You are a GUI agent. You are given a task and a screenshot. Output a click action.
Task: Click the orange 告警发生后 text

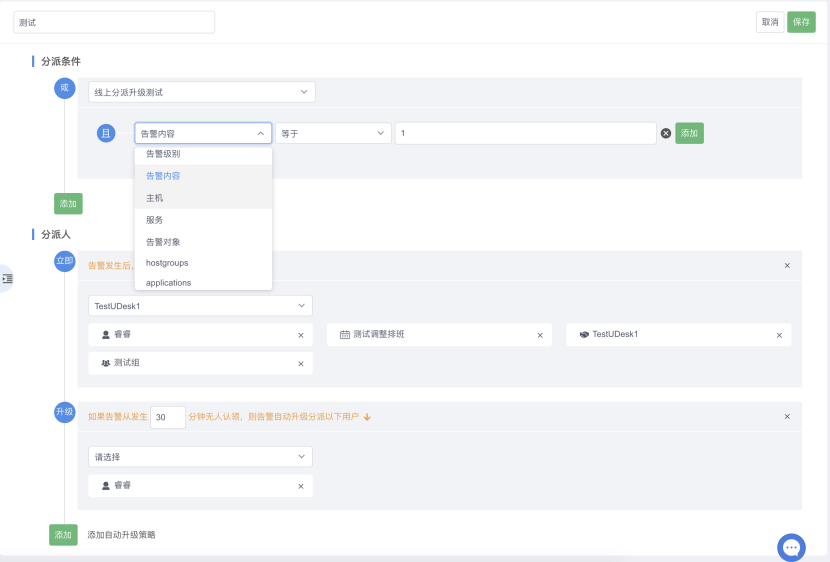111,266
